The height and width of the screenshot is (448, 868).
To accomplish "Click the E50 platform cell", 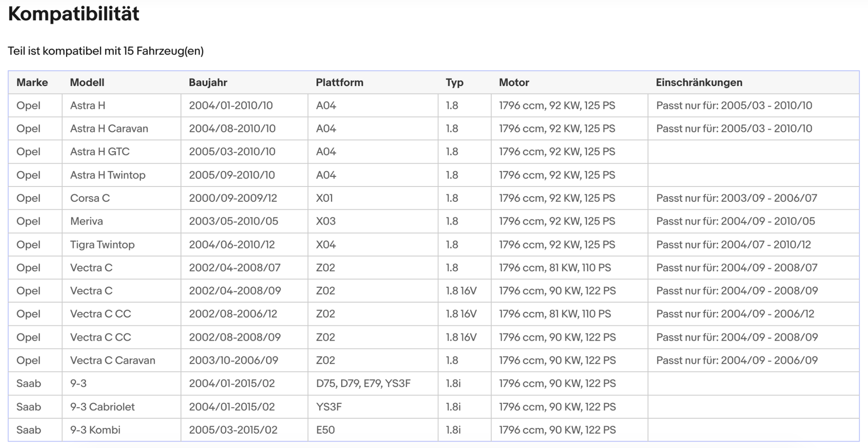I will point(325,430).
